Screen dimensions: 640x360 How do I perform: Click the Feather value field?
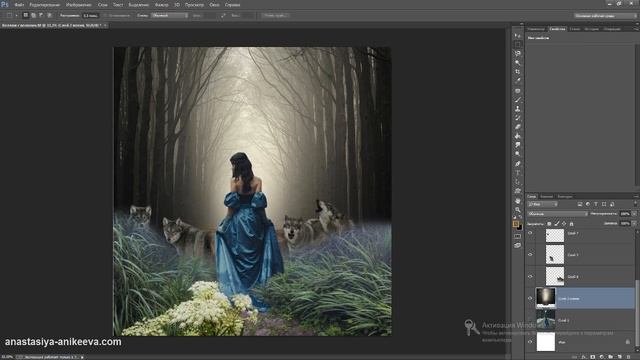90,15
